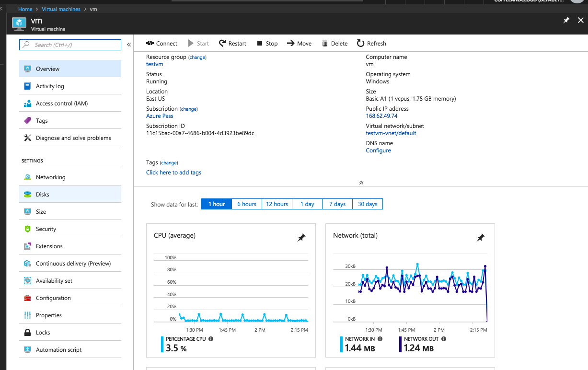Configure the DNS name
The width and height of the screenshot is (588, 370).
point(378,150)
